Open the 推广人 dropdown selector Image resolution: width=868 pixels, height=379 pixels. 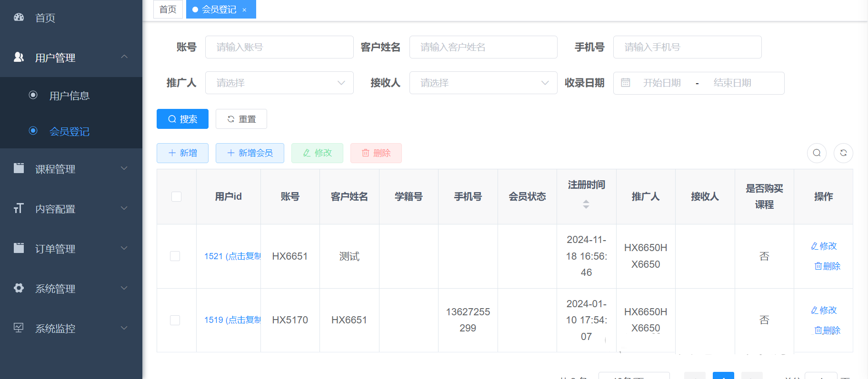(x=279, y=83)
